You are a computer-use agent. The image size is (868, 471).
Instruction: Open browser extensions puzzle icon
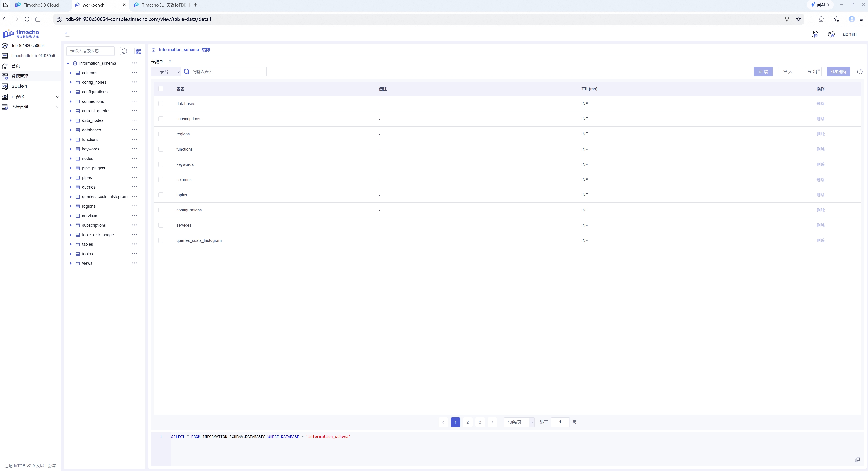[821, 19]
